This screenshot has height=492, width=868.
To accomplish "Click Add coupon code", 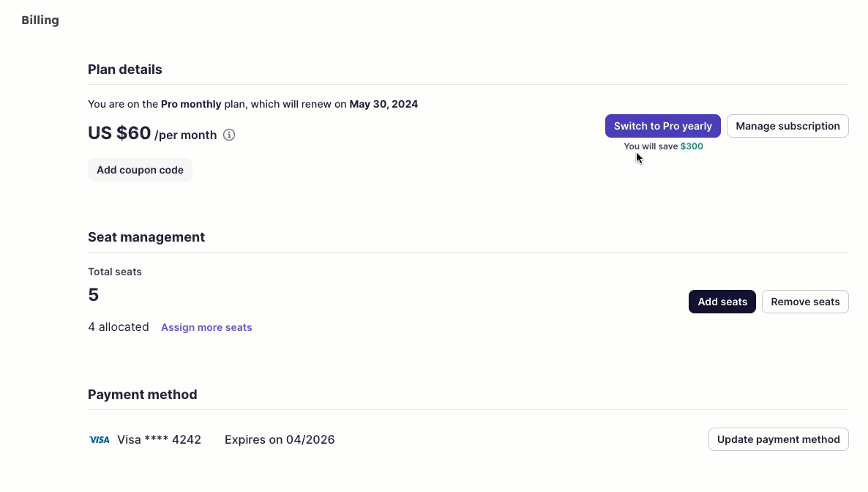I will (140, 170).
